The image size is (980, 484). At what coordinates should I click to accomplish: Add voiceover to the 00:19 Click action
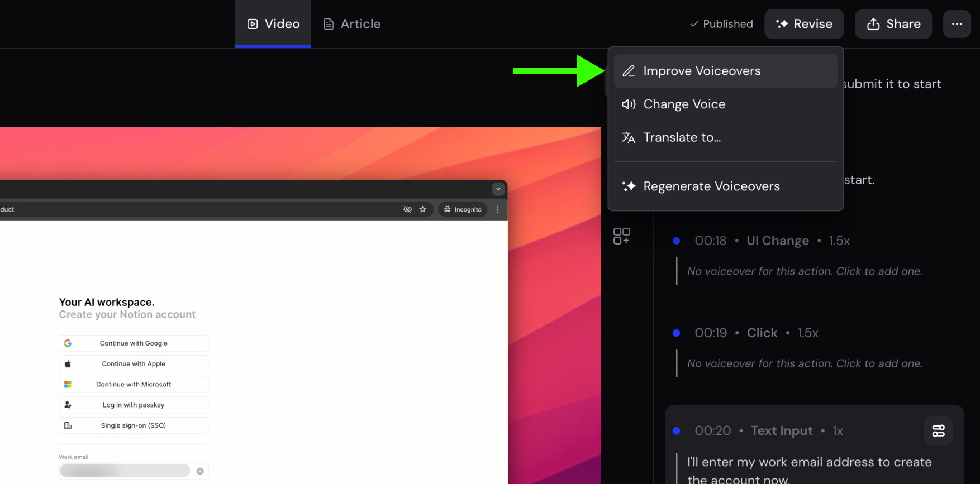tap(805, 363)
